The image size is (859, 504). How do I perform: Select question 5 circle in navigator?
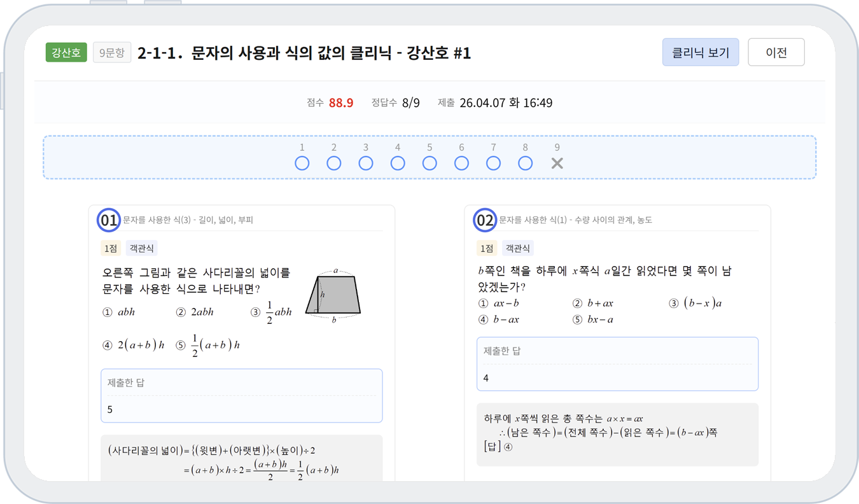tap(429, 163)
